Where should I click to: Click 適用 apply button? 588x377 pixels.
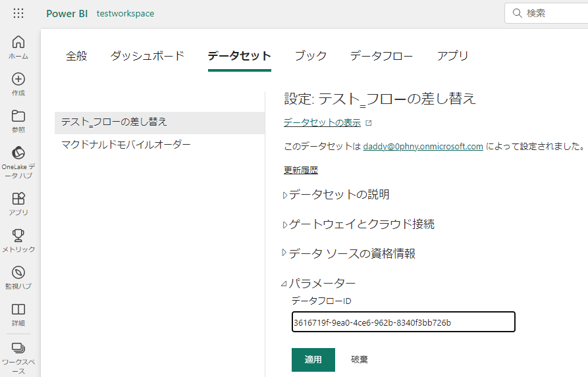tap(313, 360)
